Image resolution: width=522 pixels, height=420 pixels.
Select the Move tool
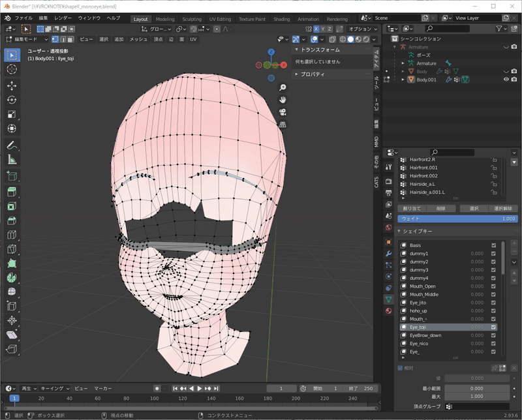click(12, 86)
